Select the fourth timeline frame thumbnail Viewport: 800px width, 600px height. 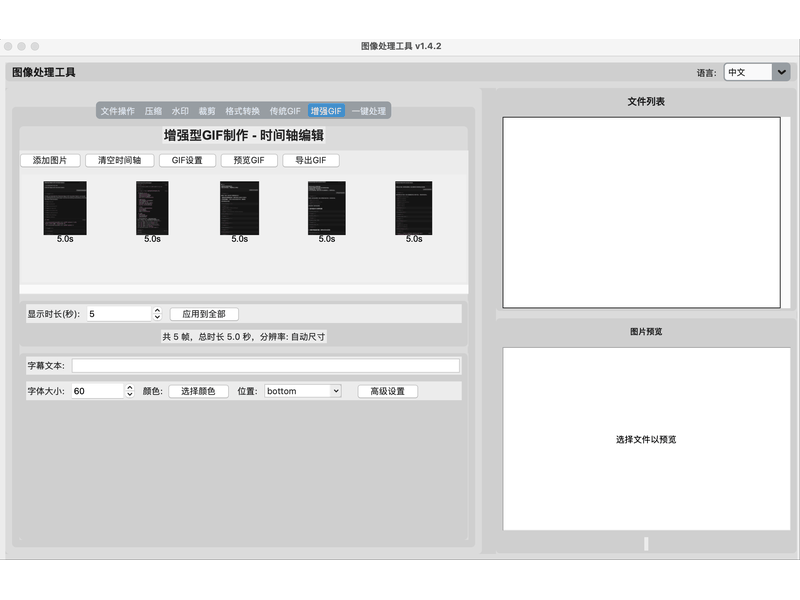pyautogui.click(x=327, y=208)
